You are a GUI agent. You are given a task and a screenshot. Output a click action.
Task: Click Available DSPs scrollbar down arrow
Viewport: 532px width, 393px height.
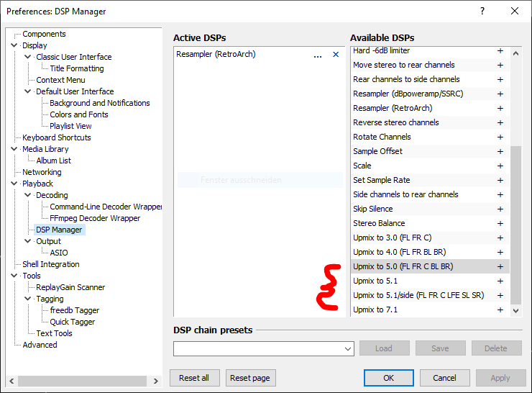[515, 310]
